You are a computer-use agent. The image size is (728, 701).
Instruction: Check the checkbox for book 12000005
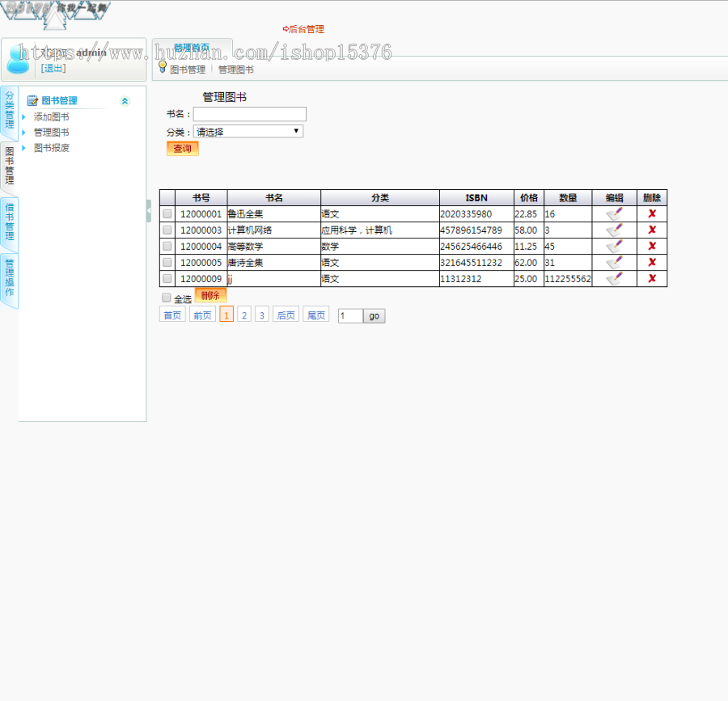(167, 262)
